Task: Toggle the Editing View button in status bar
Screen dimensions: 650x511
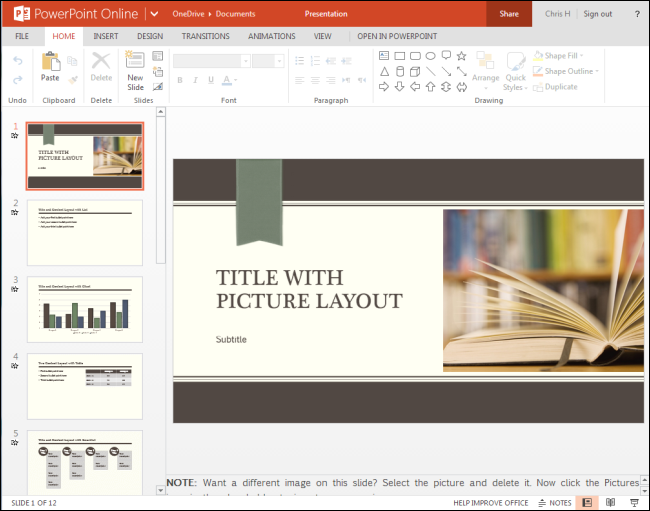Action: [x=587, y=502]
